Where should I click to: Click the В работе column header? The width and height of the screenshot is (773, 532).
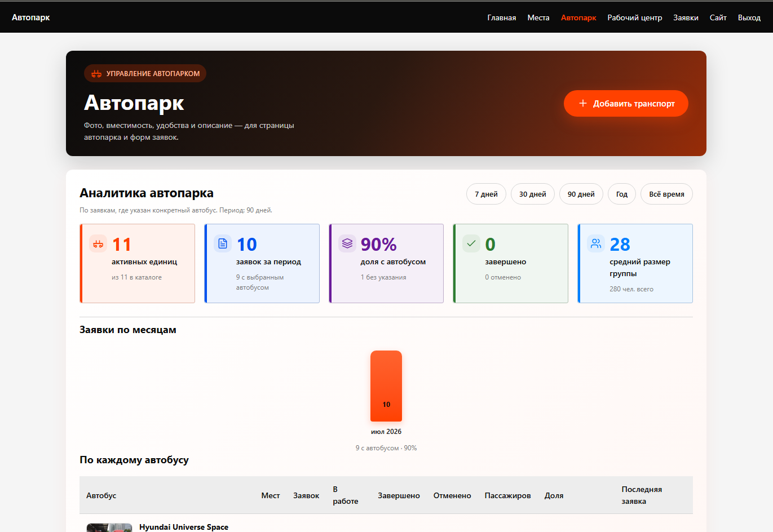(346, 495)
